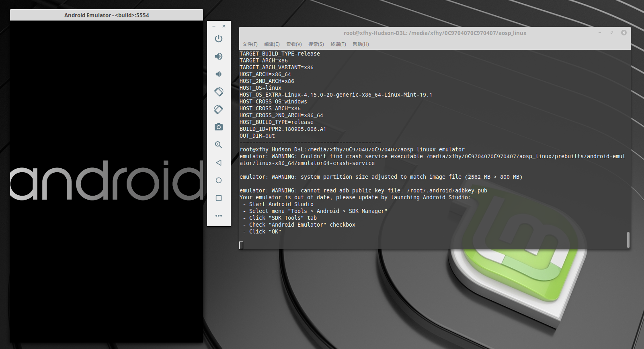The width and height of the screenshot is (644, 349).
Task: Click 'Check "Android Emulator" checkbox' line
Action: 299,225
